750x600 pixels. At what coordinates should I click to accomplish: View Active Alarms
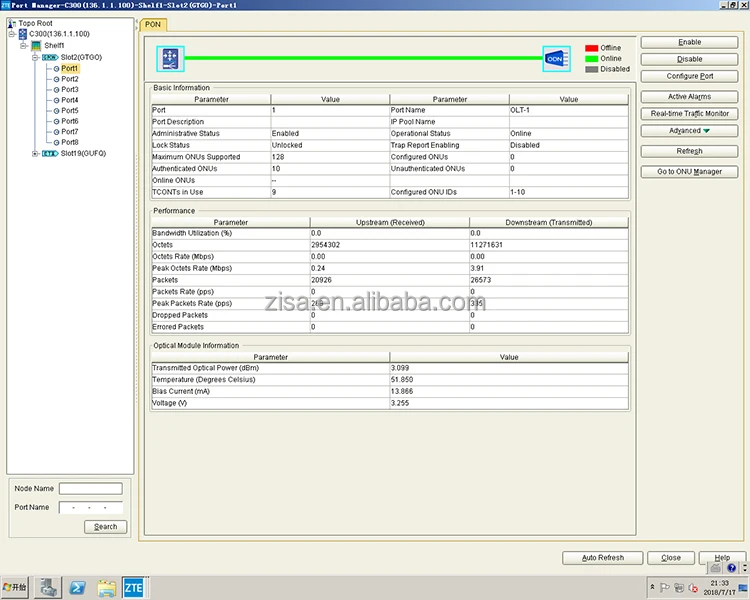(x=689, y=97)
